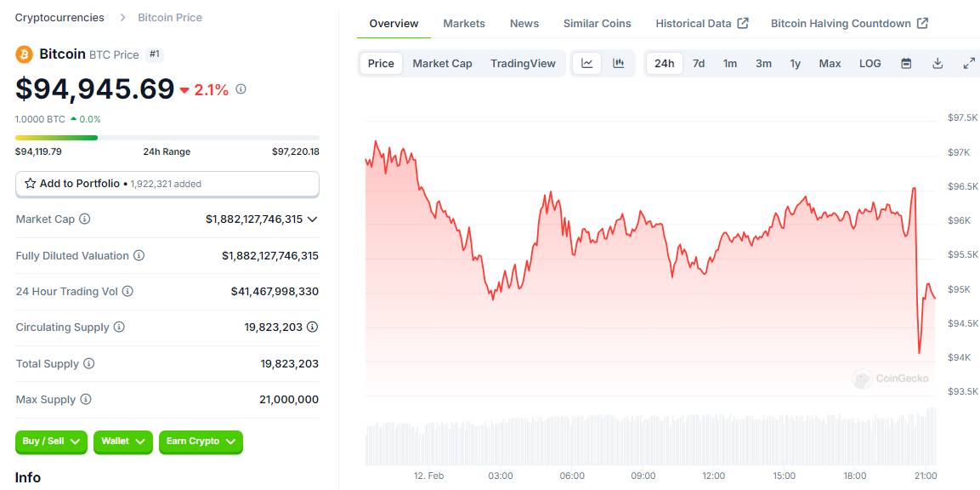
Task: Click the orange Bitcoin logo icon
Action: 24,54
